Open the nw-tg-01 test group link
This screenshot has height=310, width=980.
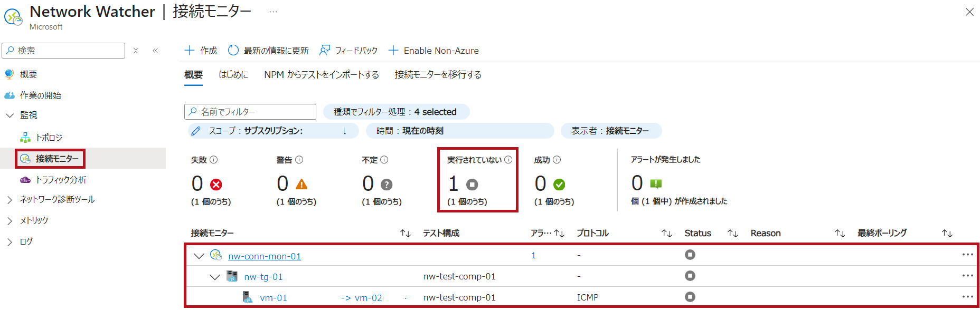pos(263,277)
